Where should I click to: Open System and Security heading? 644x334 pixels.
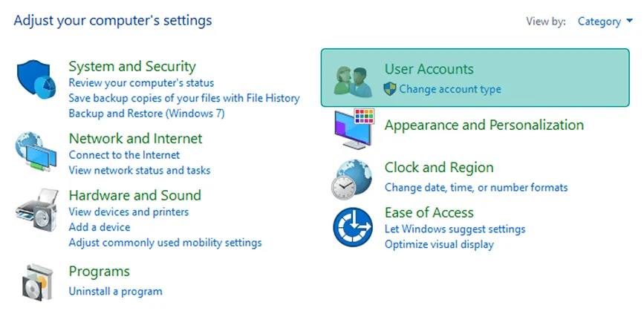[132, 67]
